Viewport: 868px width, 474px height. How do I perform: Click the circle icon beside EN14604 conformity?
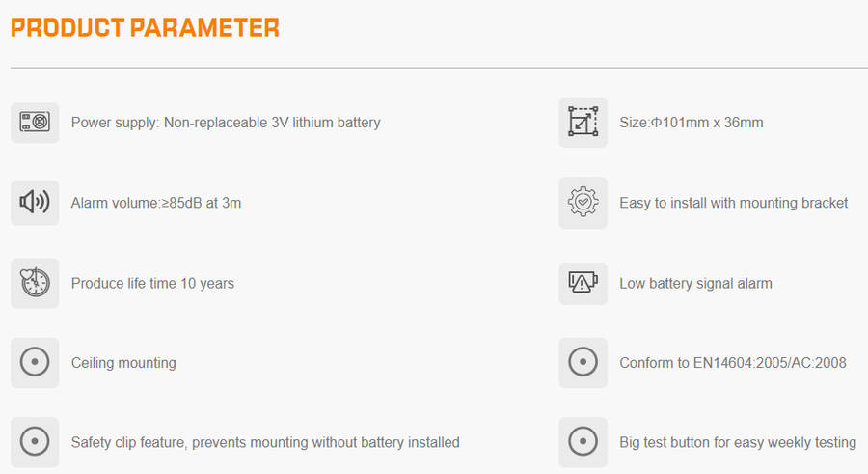click(583, 363)
